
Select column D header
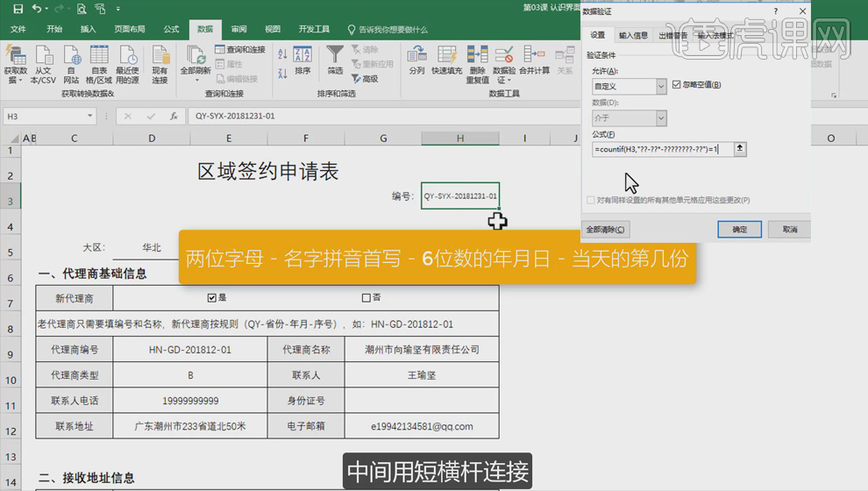coord(151,139)
